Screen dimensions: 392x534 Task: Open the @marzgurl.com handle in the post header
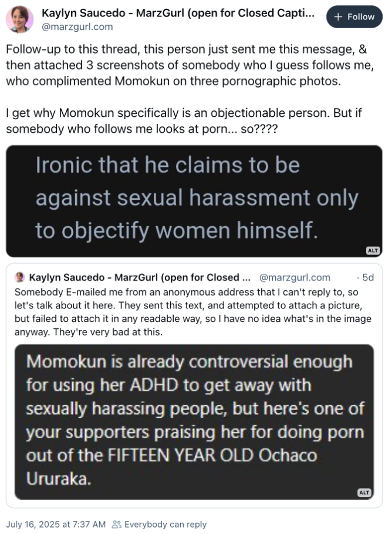[x=77, y=26]
